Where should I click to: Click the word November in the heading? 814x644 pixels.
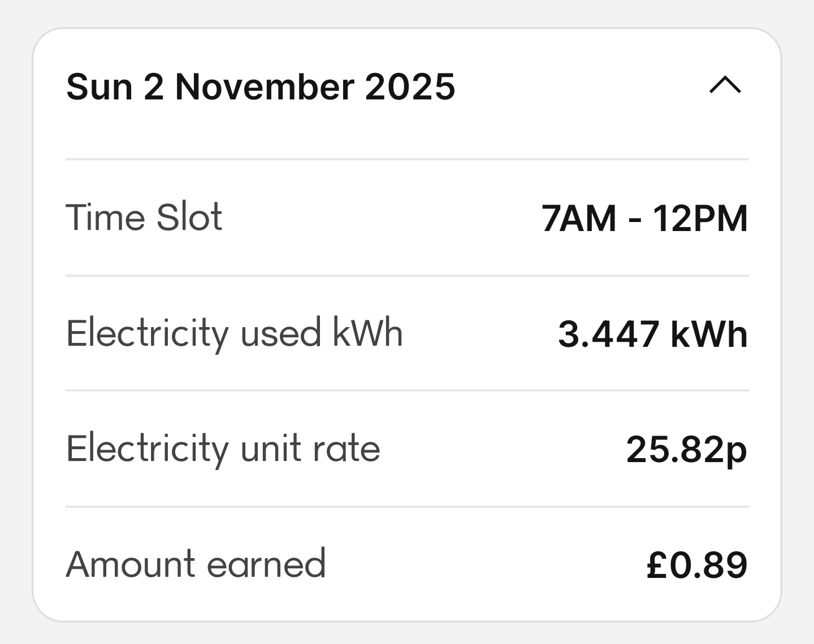point(265,87)
